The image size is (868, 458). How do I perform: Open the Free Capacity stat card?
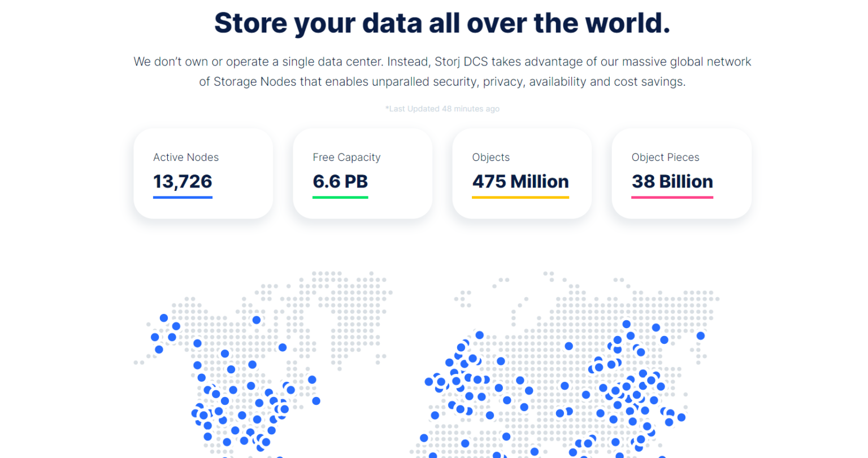(x=363, y=173)
